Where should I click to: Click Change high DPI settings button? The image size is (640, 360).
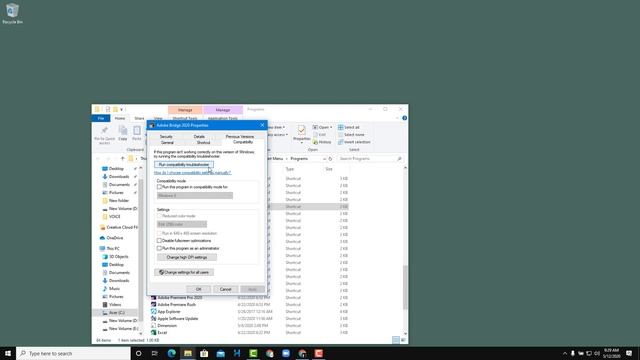(x=187, y=258)
